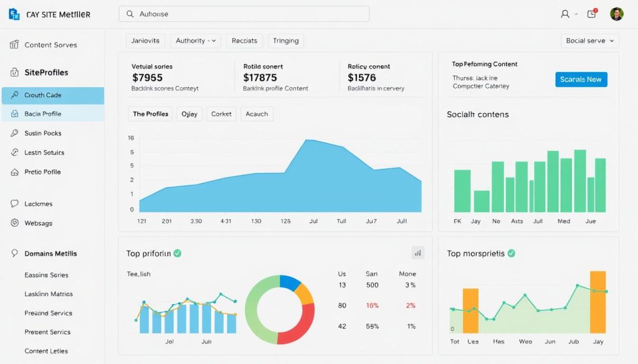Select the Tringing tab
This screenshot has width=638, height=364.
click(285, 40)
